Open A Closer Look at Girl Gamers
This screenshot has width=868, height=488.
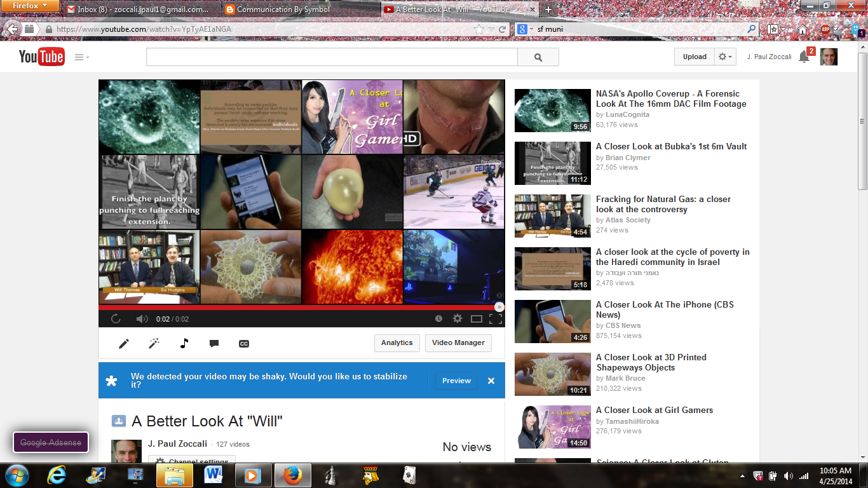click(654, 410)
